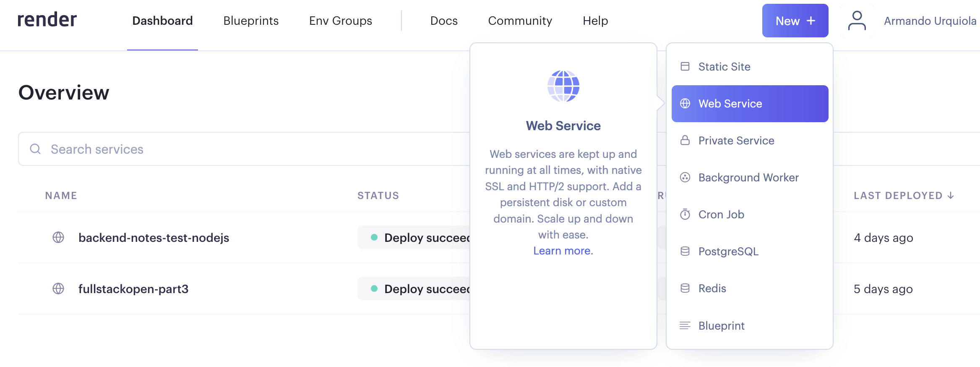Open backend-notes-test-nodejs service
980x367 pixels.
click(x=154, y=238)
